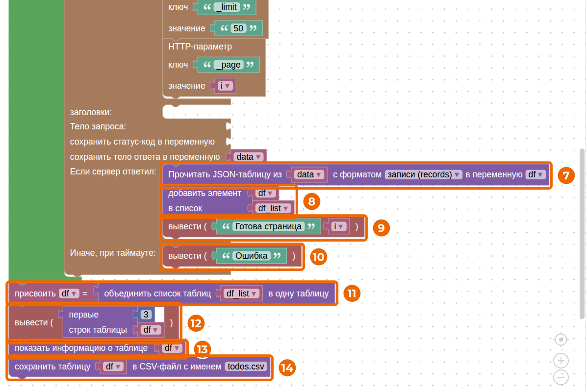This screenshot has height=392, width=586.
Task: Click the 'заголовки:' label
Action: pos(91,112)
